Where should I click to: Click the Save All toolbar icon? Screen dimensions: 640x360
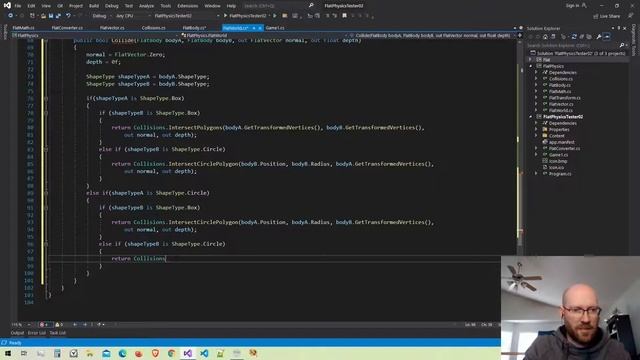point(58,16)
